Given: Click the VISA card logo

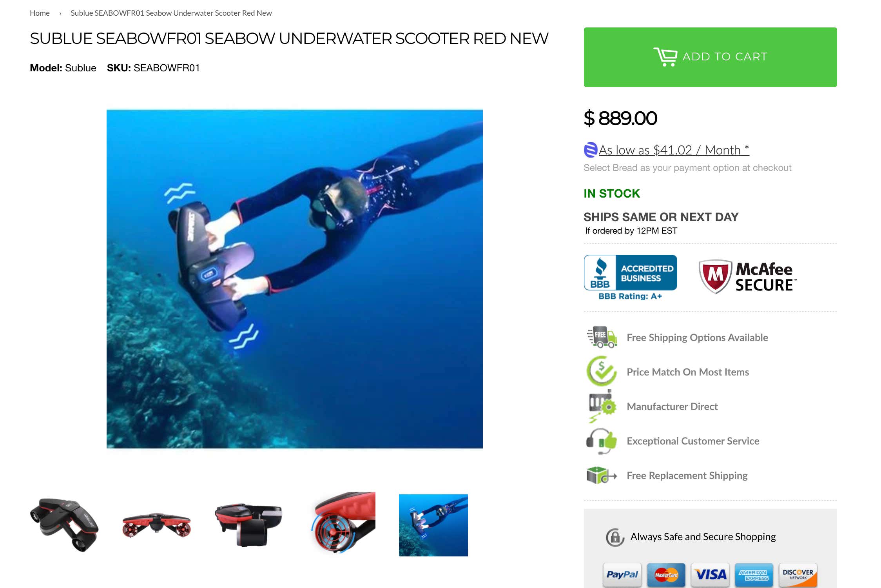Looking at the screenshot, I should pos(710,575).
